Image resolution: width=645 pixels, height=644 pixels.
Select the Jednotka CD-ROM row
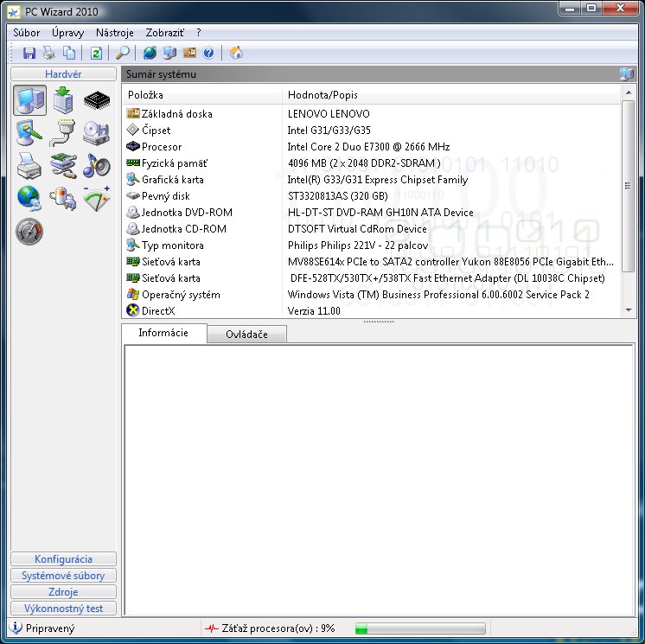point(371,229)
